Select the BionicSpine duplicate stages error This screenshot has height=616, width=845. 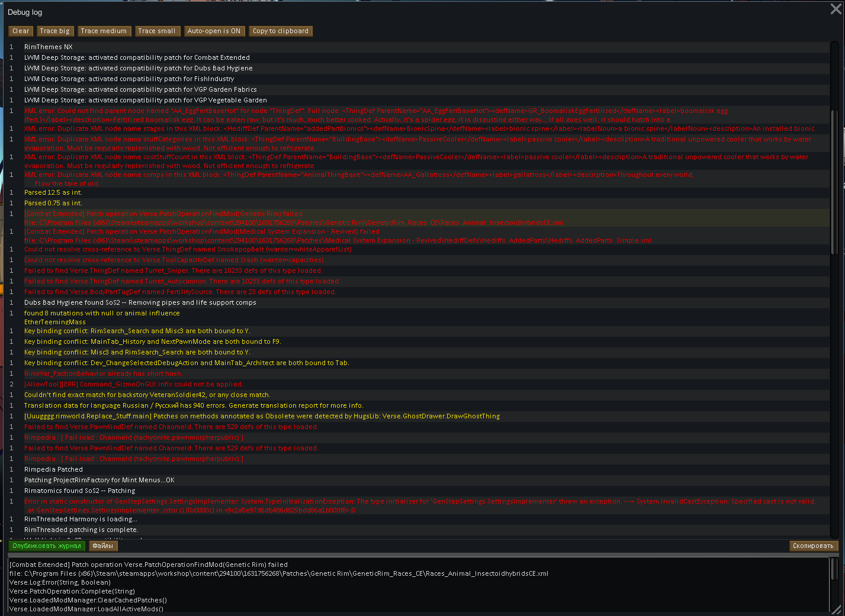[x=419, y=129]
